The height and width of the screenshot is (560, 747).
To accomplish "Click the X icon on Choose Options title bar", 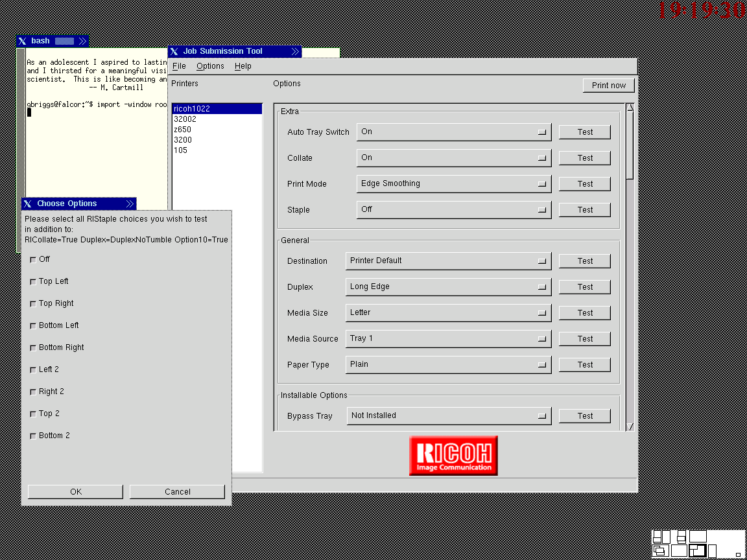I will click(x=27, y=204).
